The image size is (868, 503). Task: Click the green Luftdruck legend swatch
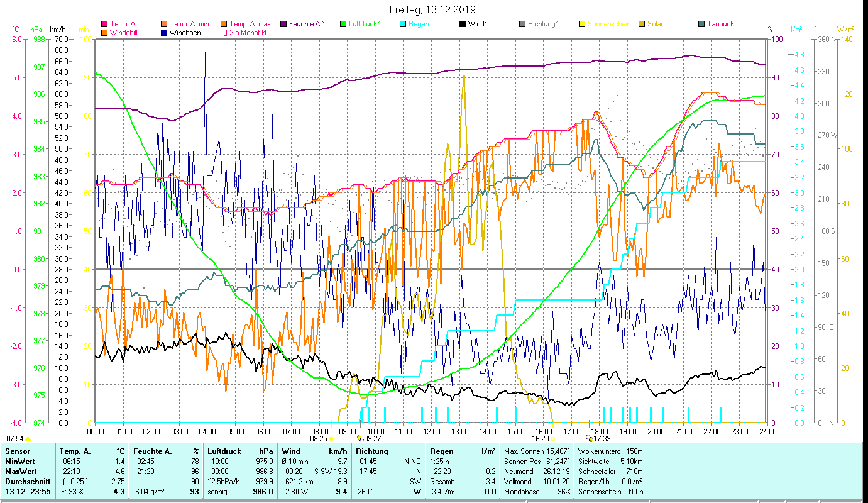pyautogui.click(x=343, y=24)
